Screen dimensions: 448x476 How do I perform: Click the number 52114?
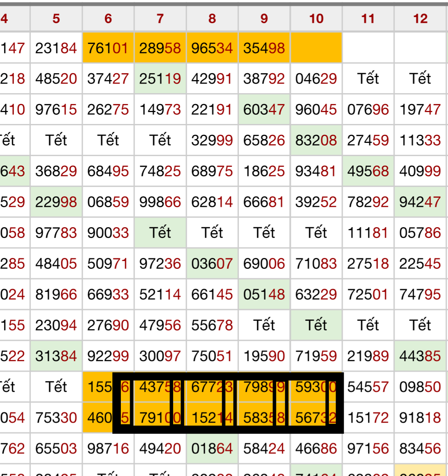pos(160,294)
